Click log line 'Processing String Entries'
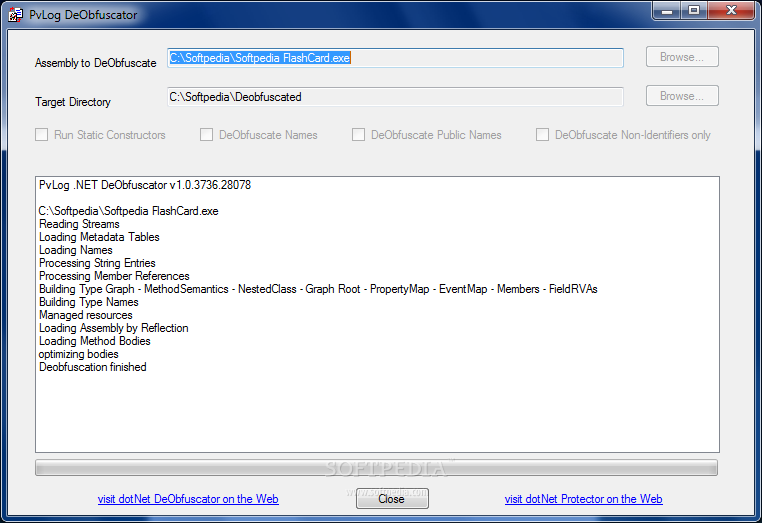 (x=97, y=263)
